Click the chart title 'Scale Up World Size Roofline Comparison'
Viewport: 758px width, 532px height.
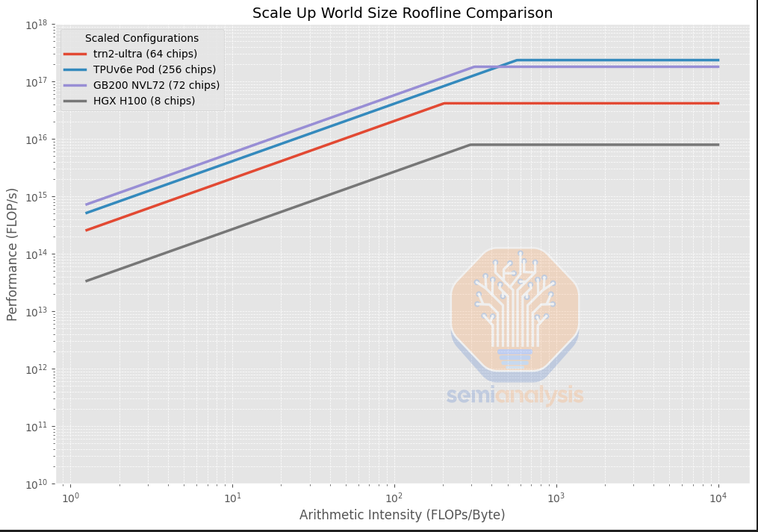coord(403,13)
